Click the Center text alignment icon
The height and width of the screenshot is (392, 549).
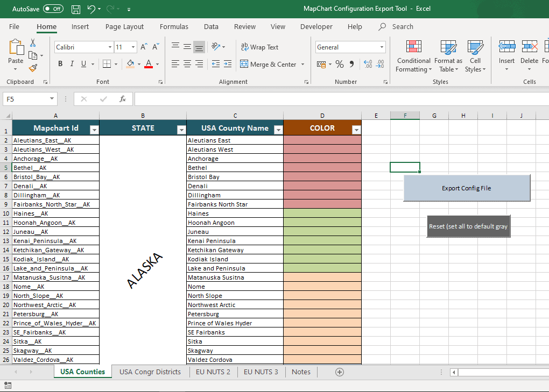[x=187, y=63]
